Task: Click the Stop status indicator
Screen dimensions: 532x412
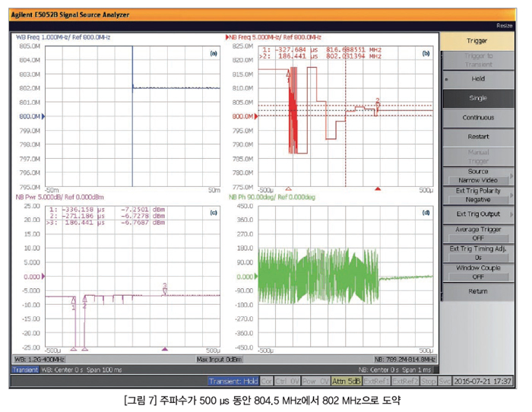Action: click(428, 382)
